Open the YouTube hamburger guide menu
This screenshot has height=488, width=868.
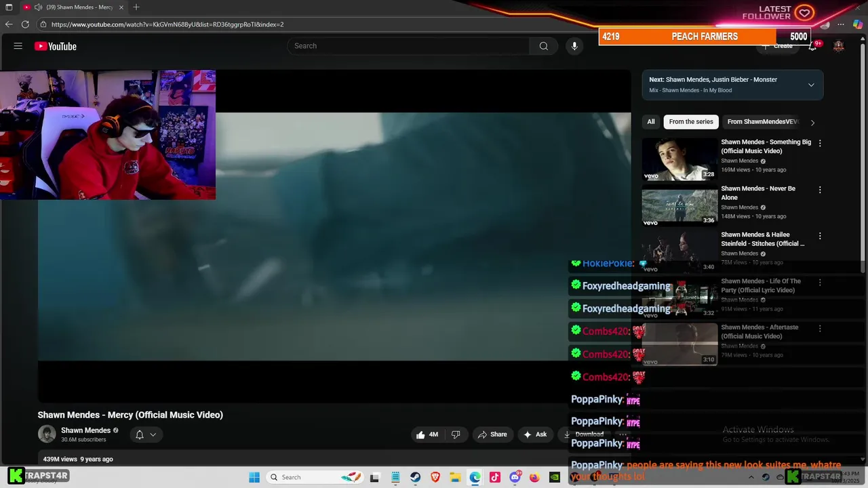(x=18, y=46)
